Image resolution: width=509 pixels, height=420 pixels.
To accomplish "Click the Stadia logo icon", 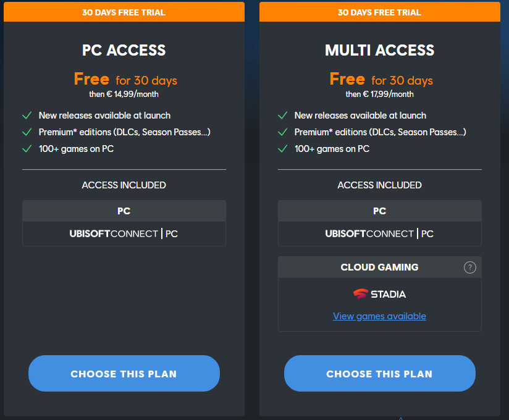I will click(x=360, y=294).
